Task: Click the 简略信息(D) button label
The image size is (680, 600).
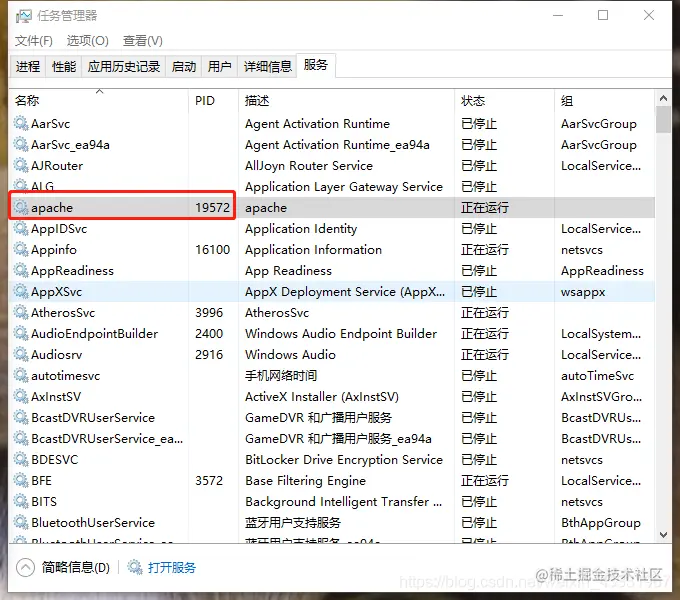Action: (x=76, y=567)
